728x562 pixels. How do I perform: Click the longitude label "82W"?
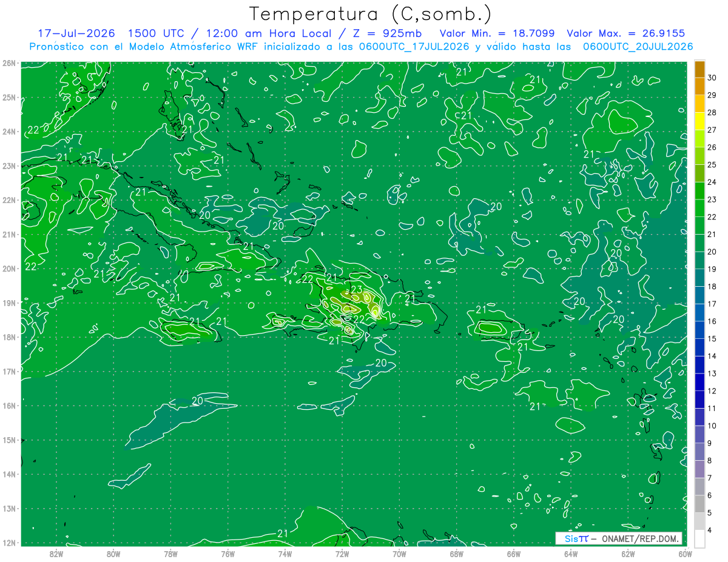pos(56,554)
